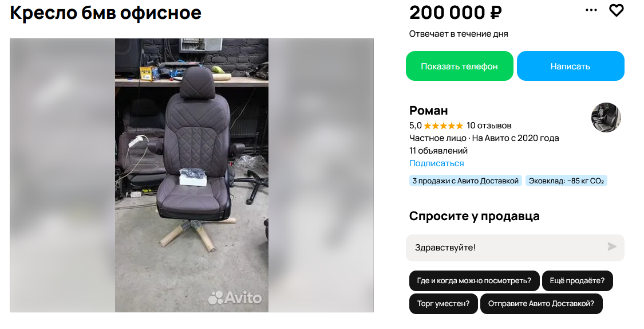This screenshot has height=329, width=644.
Task: Add listing to favorites with heart icon
Action: 616,10
